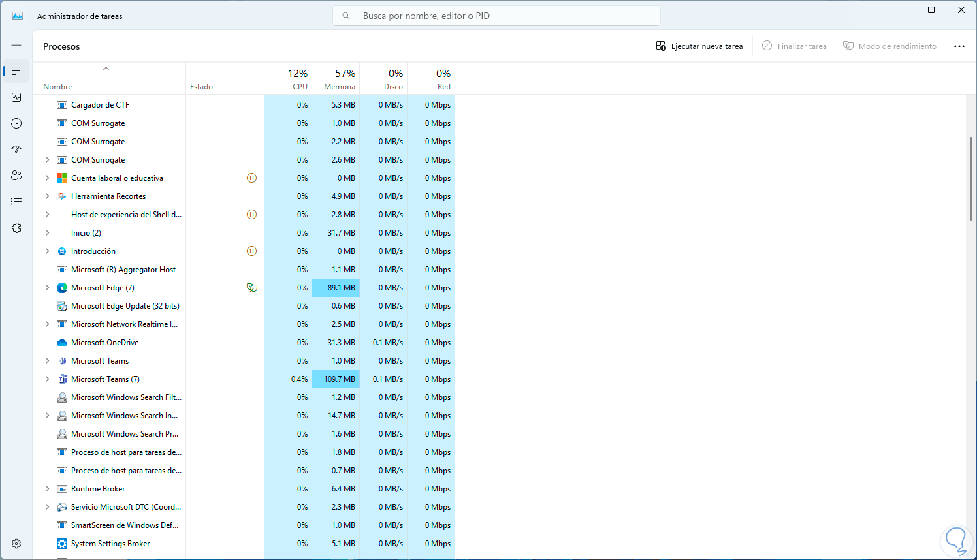Select the 14.7 MB memory cell

coord(336,416)
